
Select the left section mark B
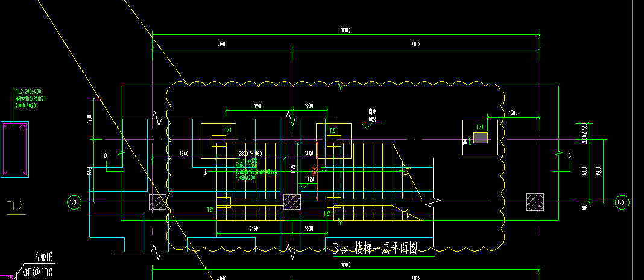(x=105, y=156)
